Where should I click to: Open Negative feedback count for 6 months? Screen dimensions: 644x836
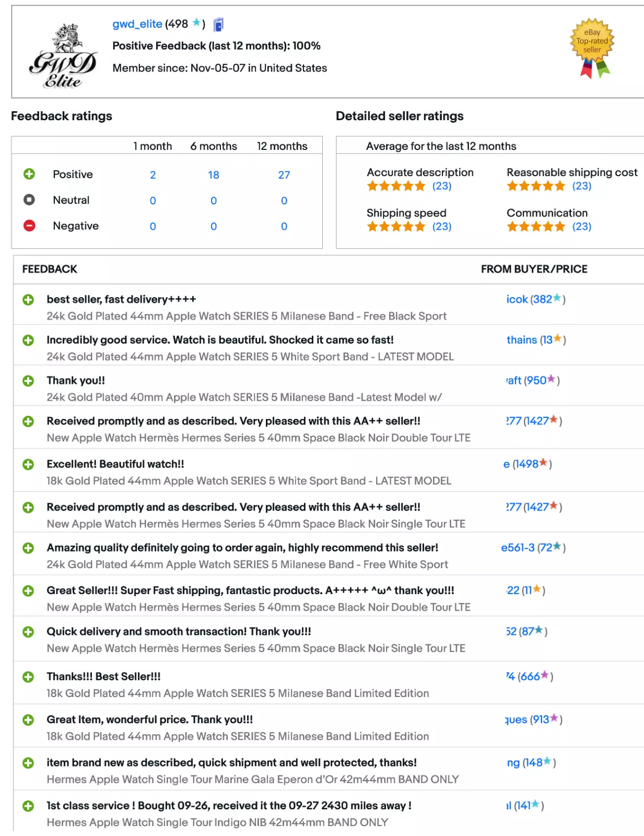coord(214,226)
